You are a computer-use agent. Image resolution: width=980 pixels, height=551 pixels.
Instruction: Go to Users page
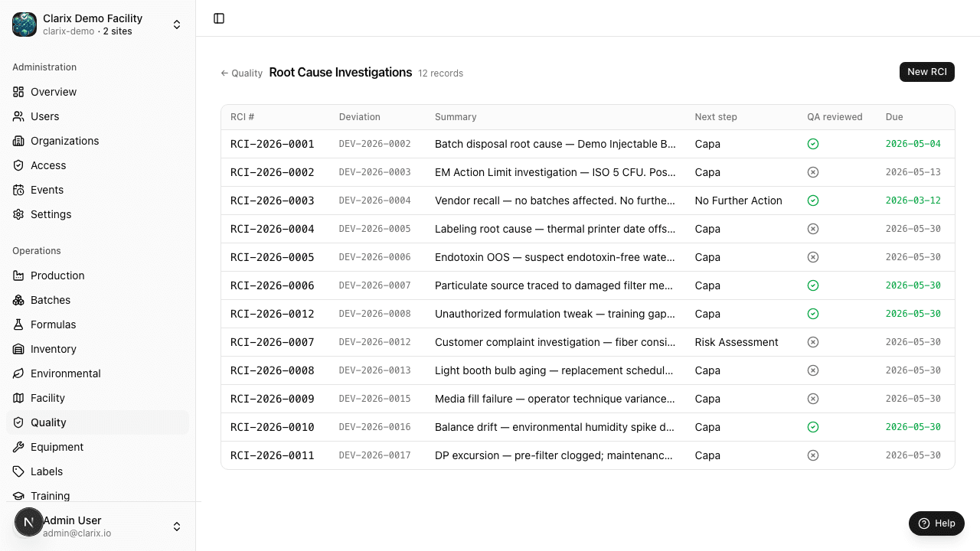(98, 116)
